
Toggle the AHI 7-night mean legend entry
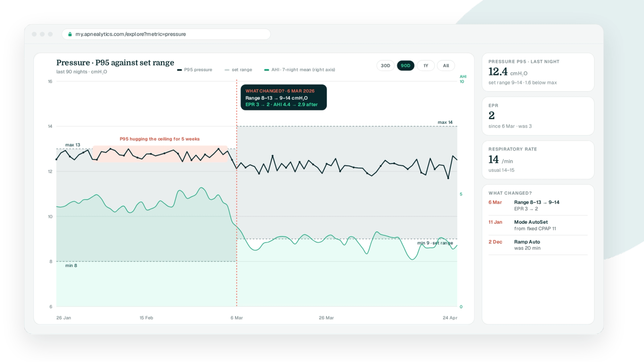tap(299, 70)
